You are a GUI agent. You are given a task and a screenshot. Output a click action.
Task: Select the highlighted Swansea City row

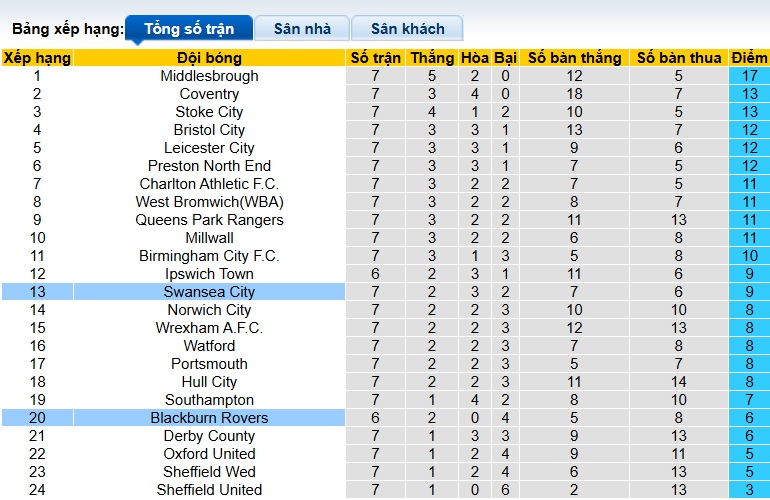click(209, 292)
